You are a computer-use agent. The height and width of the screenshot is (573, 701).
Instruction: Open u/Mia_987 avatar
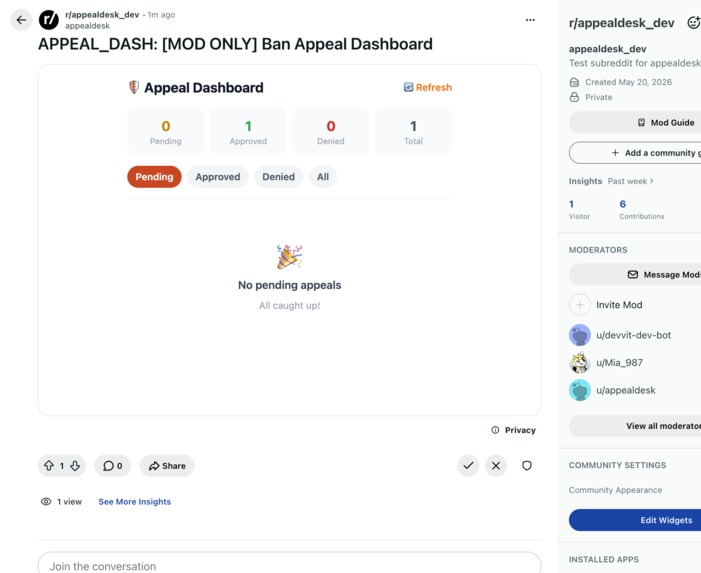tap(579, 362)
